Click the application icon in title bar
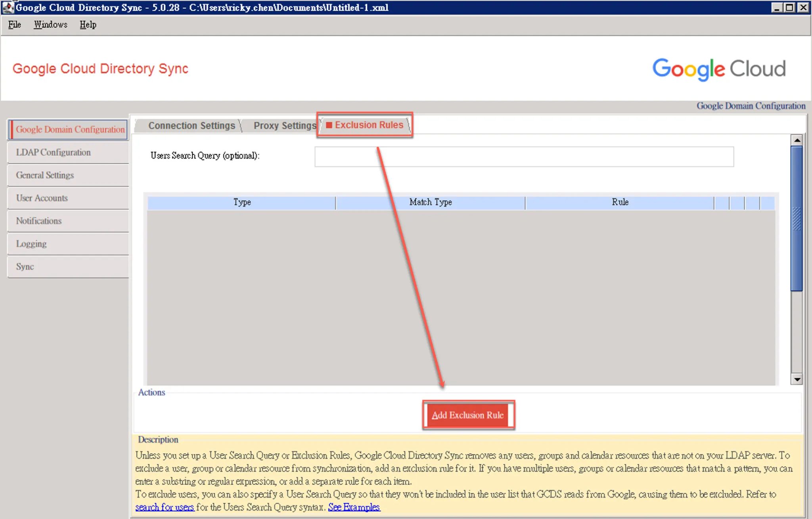This screenshot has height=519, width=812. click(8, 8)
